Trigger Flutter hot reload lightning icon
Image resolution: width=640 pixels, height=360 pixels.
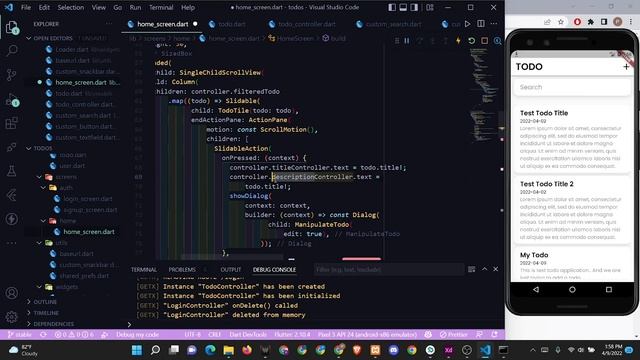[458, 41]
